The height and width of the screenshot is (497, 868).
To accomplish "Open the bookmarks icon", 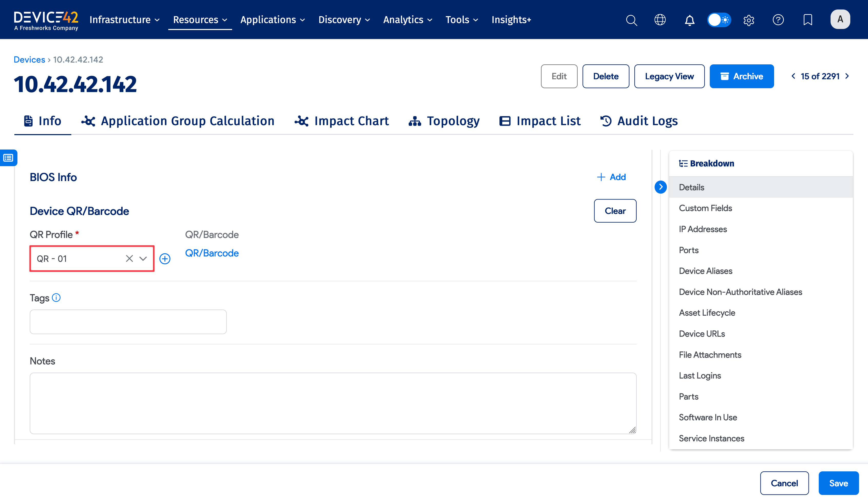I will (x=807, y=20).
